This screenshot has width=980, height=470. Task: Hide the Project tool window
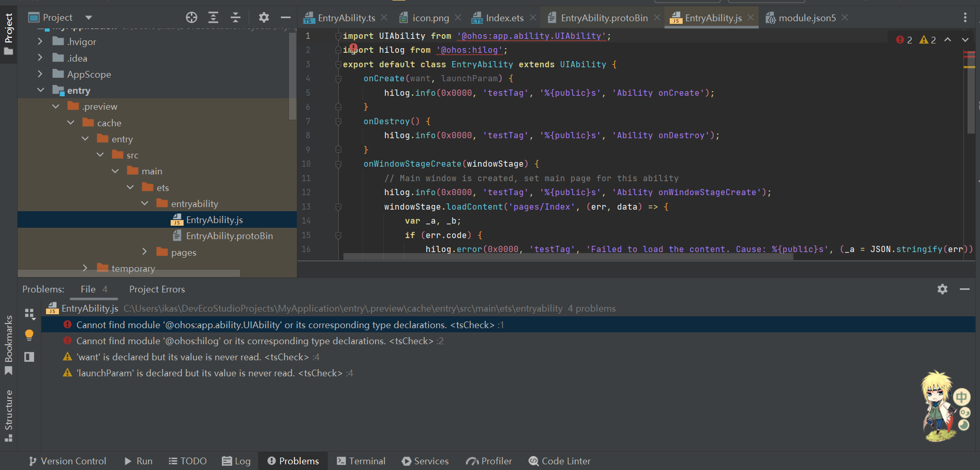285,18
